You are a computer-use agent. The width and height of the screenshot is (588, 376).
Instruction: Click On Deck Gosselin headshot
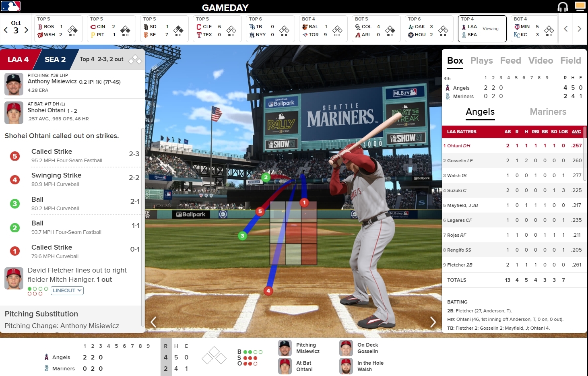click(x=346, y=348)
